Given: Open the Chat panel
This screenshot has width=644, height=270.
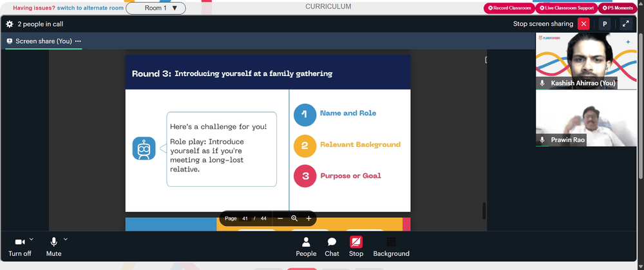Looking at the screenshot, I should (332, 247).
